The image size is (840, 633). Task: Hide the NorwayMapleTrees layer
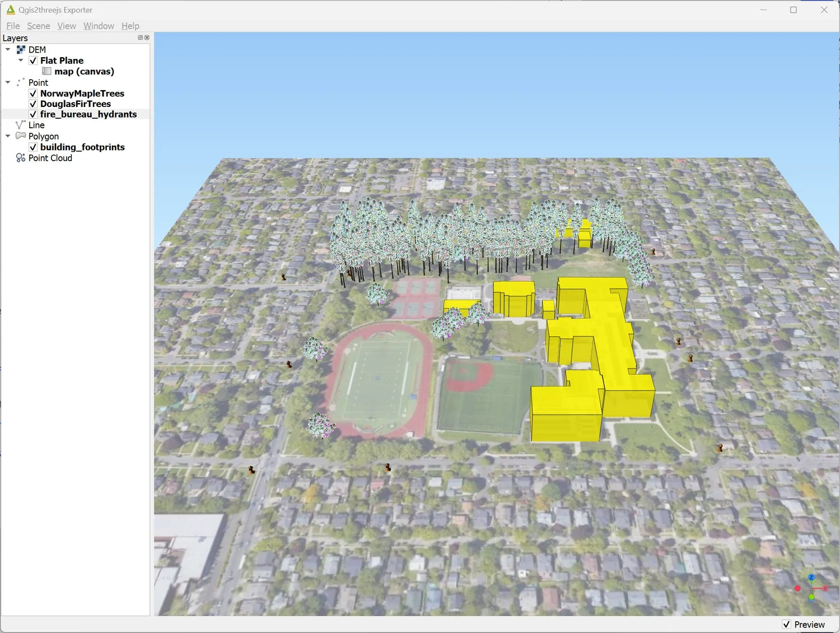(x=32, y=93)
